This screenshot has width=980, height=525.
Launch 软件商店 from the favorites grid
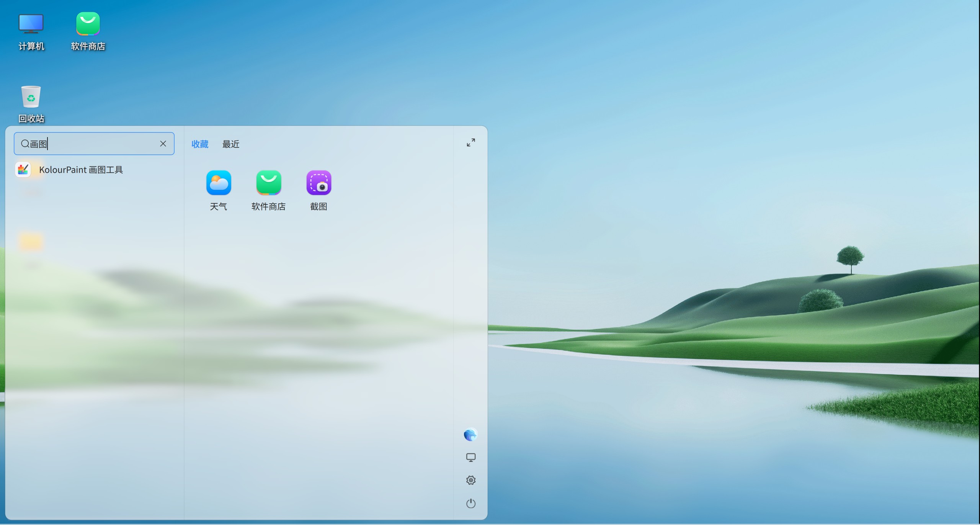click(268, 183)
